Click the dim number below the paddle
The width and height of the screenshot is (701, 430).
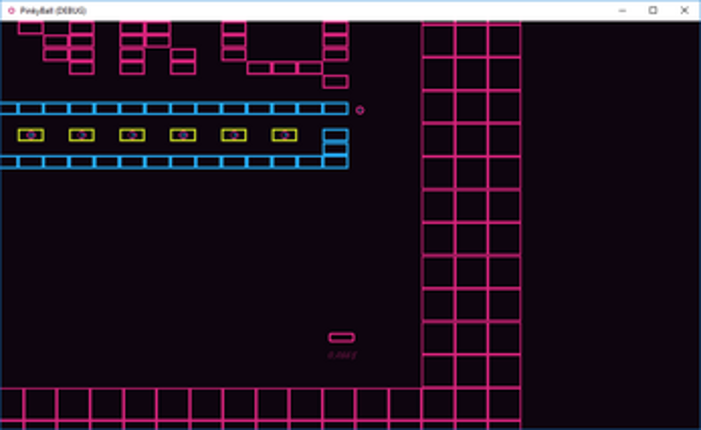click(342, 355)
